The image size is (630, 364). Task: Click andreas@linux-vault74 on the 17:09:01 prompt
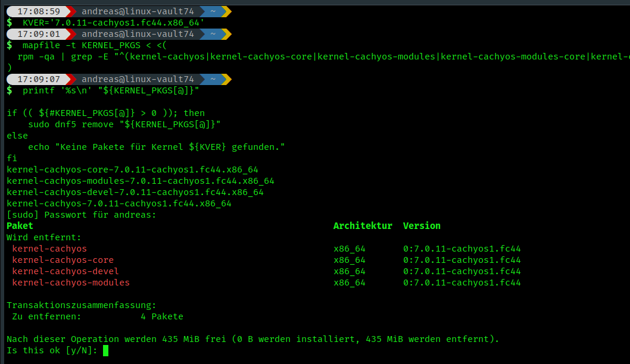click(138, 34)
